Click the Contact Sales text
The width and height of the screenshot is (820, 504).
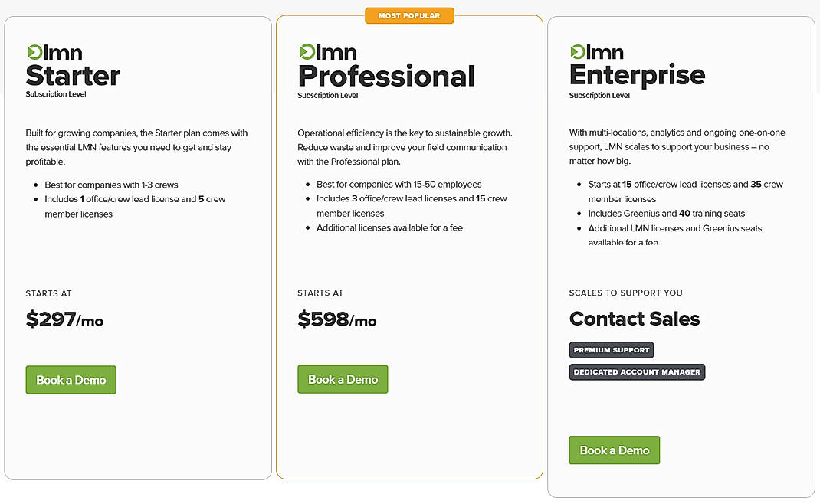pyautogui.click(x=635, y=319)
